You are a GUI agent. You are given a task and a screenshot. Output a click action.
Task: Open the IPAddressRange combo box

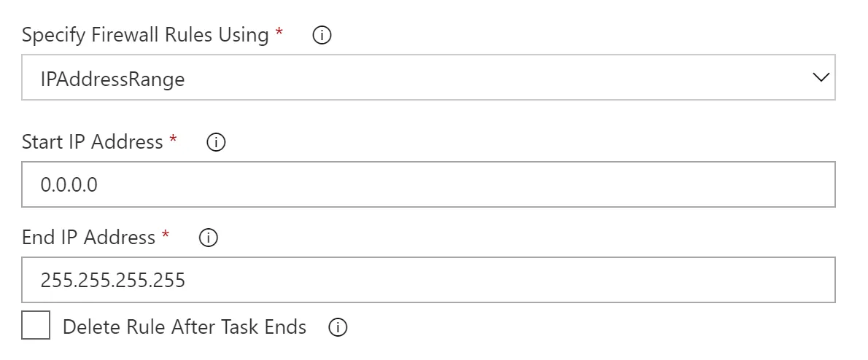point(427,78)
